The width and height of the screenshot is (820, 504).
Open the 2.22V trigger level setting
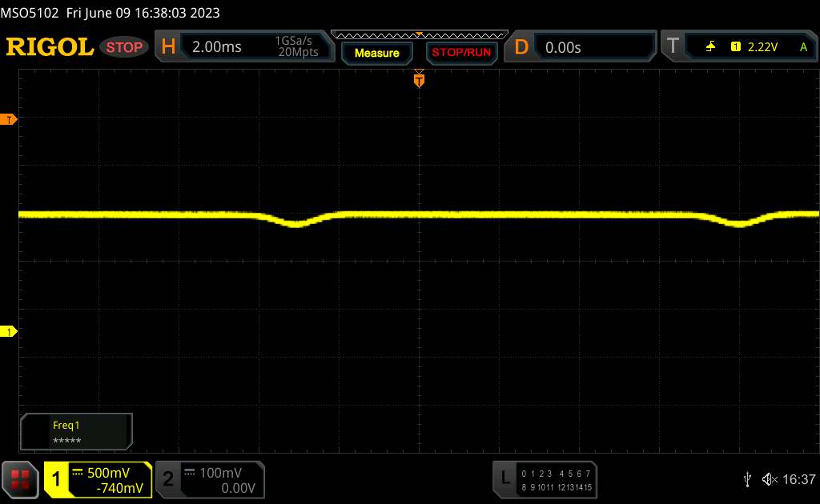coord(762,47)
